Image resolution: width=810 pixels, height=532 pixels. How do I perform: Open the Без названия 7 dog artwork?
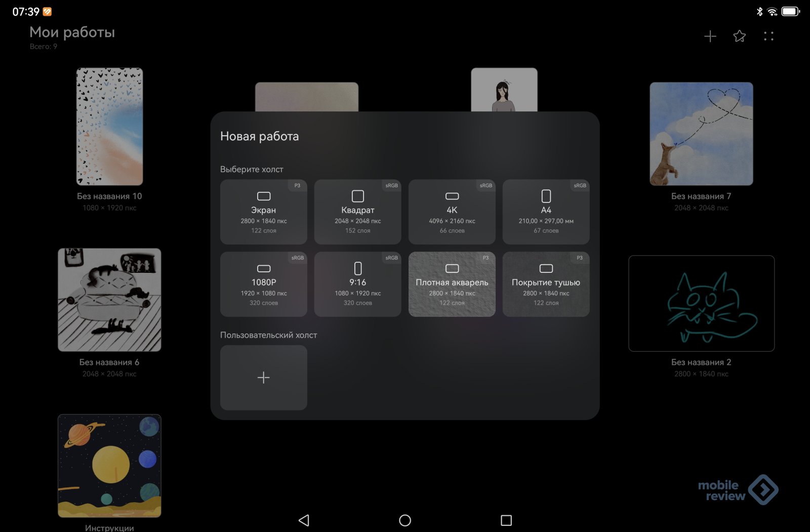point(701,134)
